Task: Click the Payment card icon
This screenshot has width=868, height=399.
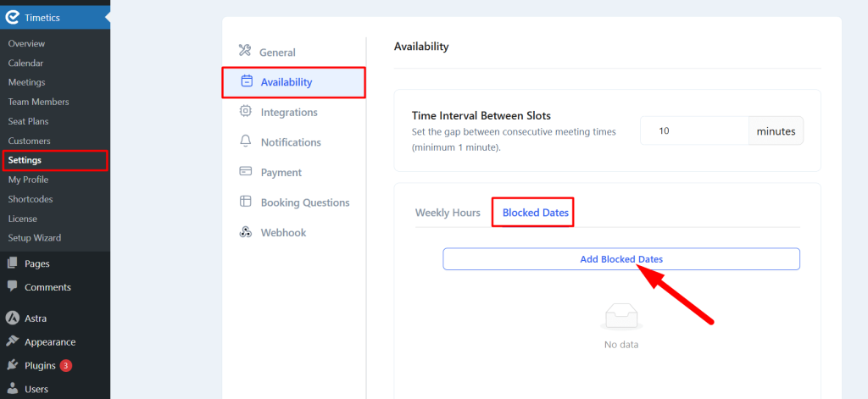Action: click(245, 172)
